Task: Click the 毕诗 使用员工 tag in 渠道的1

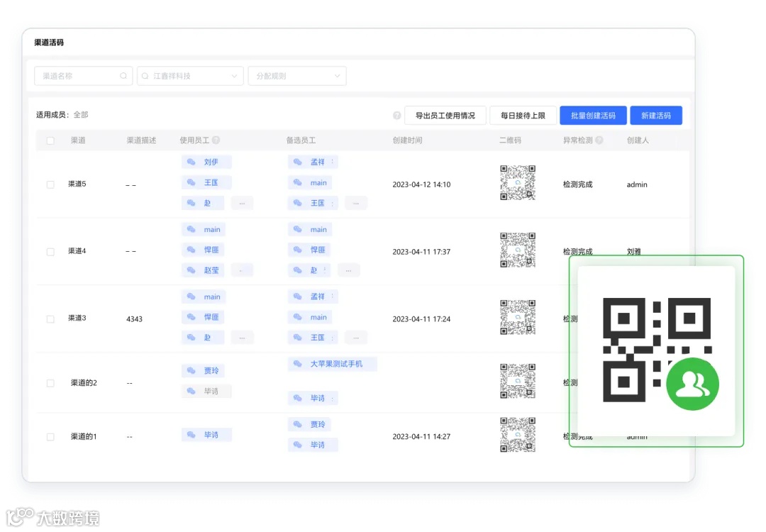Action: pyautogui.click(x=206, y=435)
